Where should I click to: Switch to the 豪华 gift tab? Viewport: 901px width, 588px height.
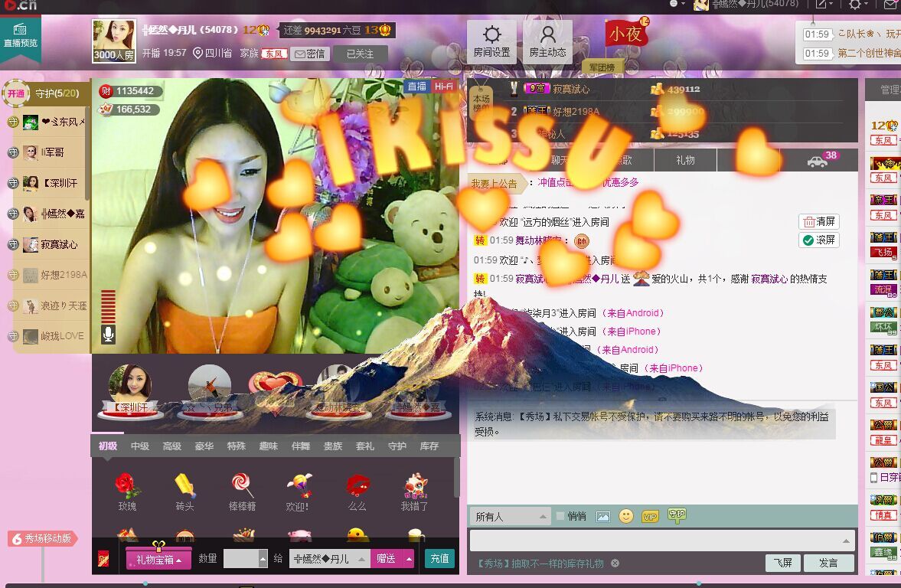(204, 446)
